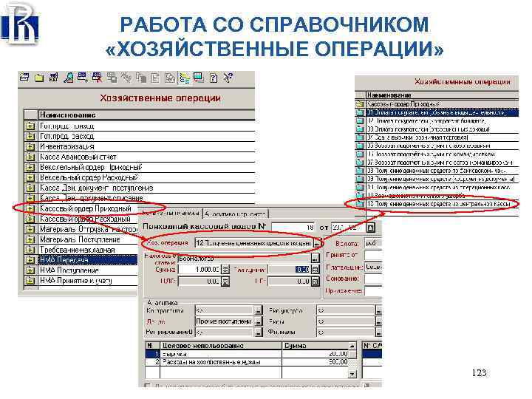Click the greyed list-page toolbar icon
Image resolution: width=532 pixels, height=399 pixels.
155,78
